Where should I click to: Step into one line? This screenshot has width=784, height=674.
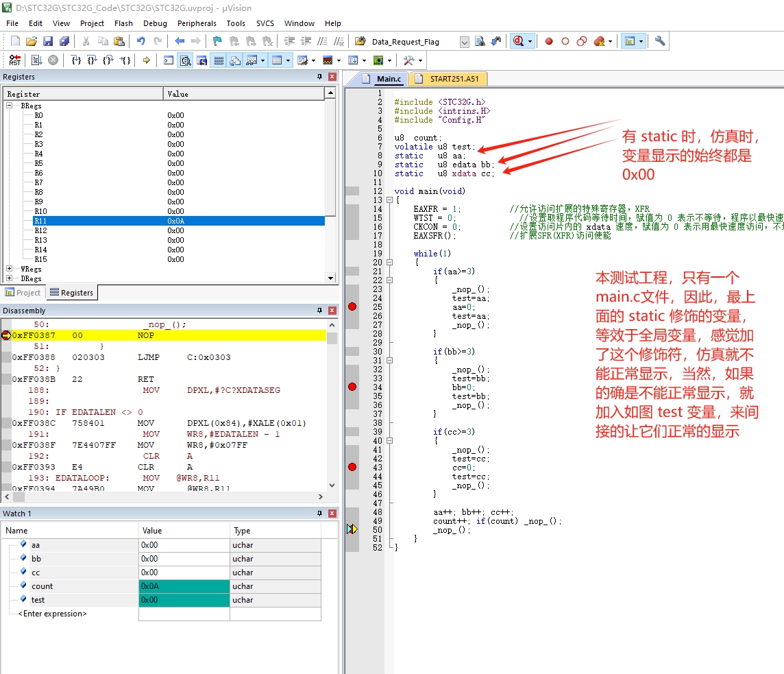point(76,60)
